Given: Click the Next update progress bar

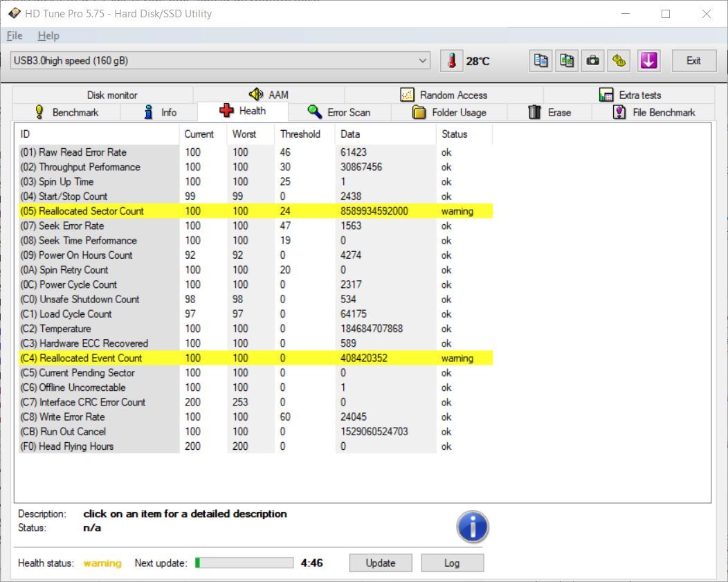Looking at the screenshot, I should [244, 563].
